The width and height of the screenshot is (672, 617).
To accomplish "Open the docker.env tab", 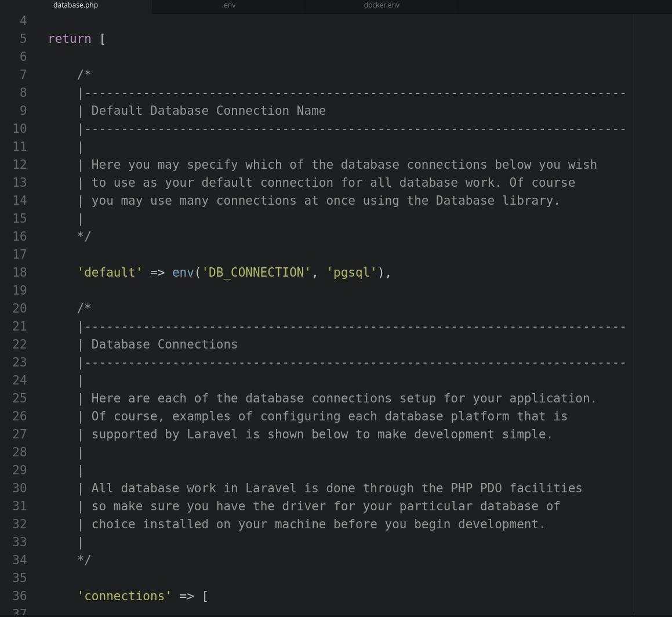I will 382,5.
